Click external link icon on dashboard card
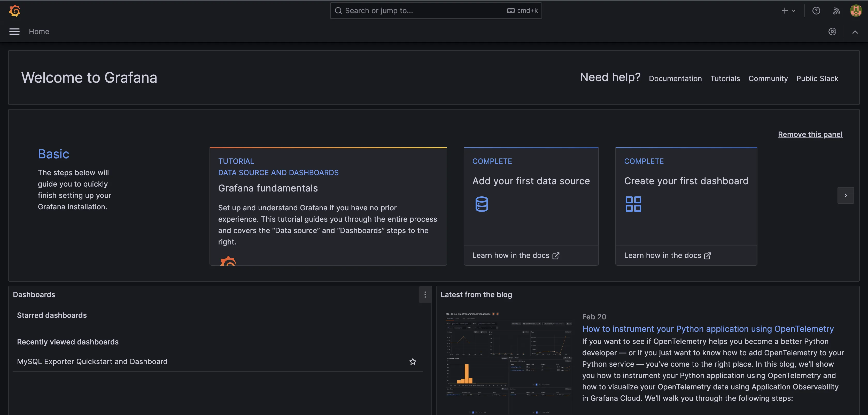Image resolution: width=868 pixels, height=415 pixels. [x=707, y=256]
